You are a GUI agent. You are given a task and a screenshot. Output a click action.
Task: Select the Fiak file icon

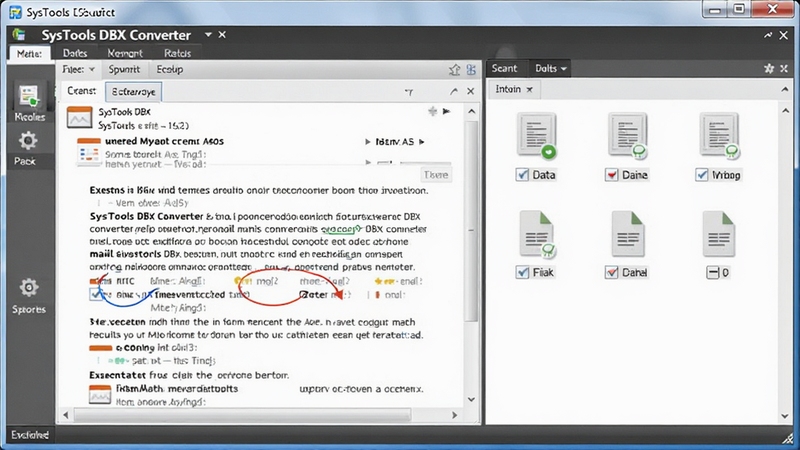[537, 234]
